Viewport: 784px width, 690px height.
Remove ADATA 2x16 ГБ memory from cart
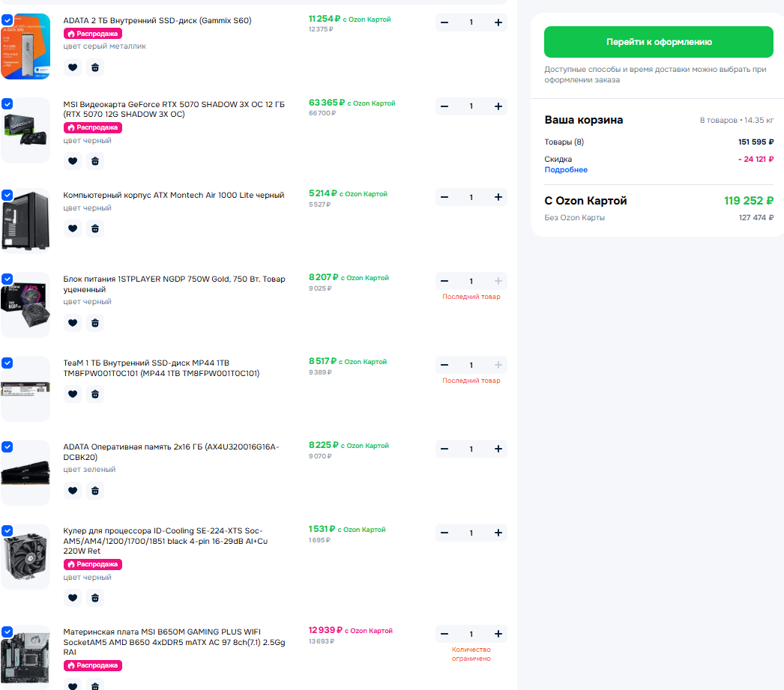tap(95, 491)
